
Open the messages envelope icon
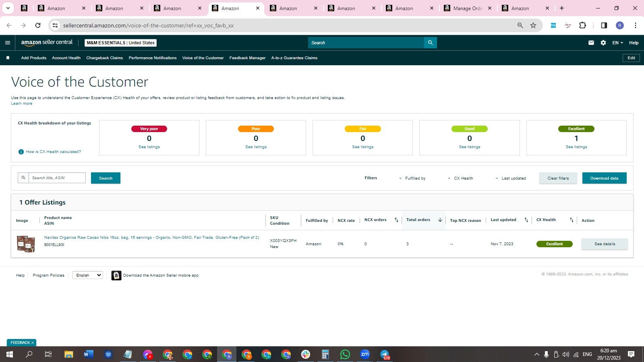pos(591,43)
